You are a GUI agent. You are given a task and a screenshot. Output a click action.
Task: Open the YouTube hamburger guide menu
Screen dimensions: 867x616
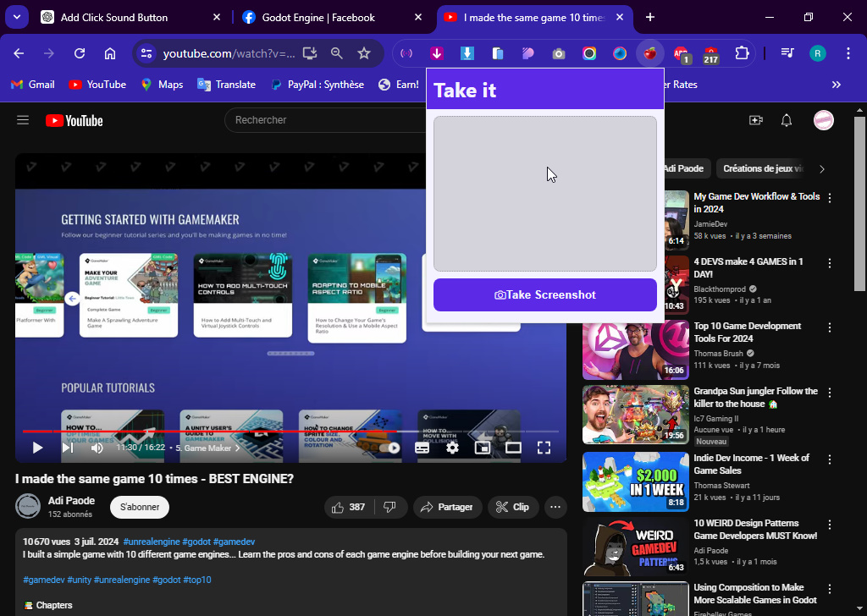coord(23,120)
